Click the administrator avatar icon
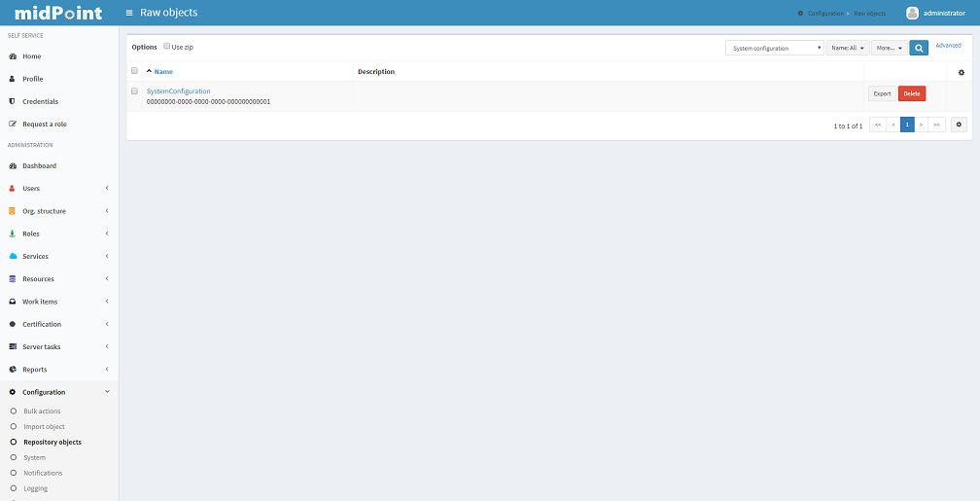Viewport: 980px width, 501px height. click(x=912, y=14)
